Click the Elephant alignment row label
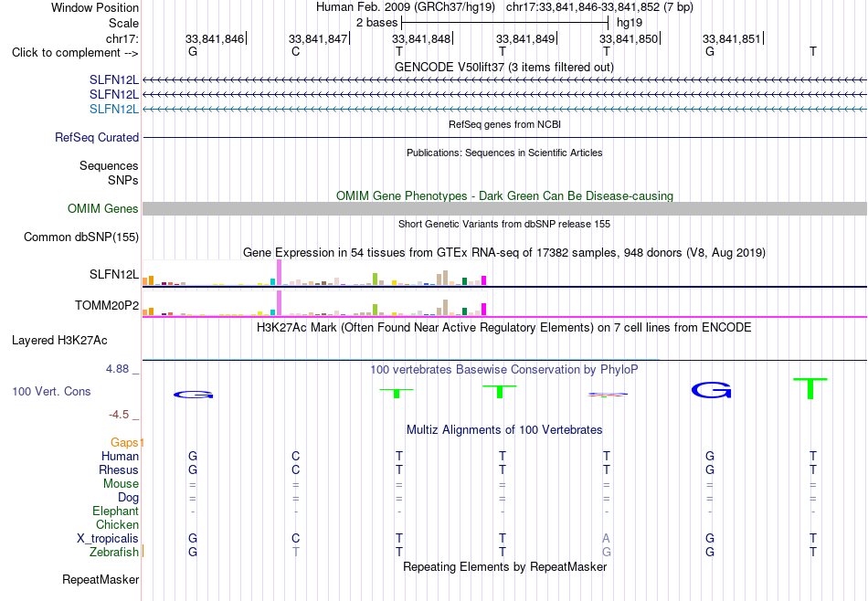This screenshot has width=868, height=601. [116, 511]
